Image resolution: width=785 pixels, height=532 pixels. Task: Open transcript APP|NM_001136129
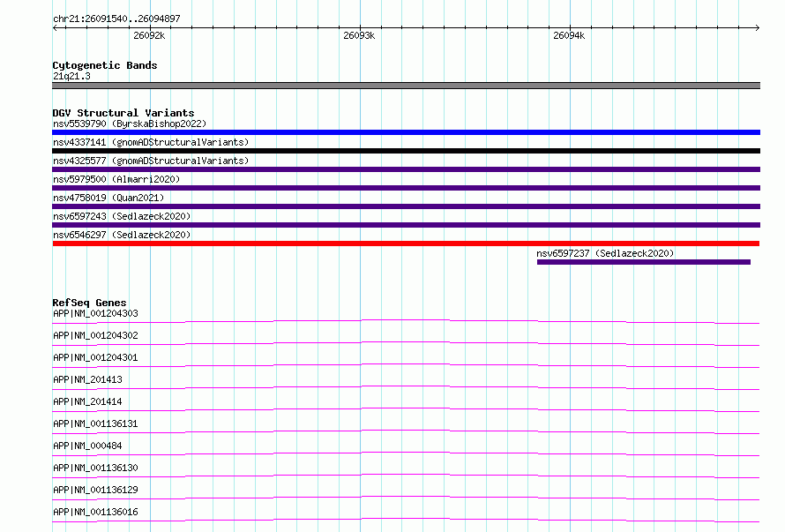coord(95,490)
